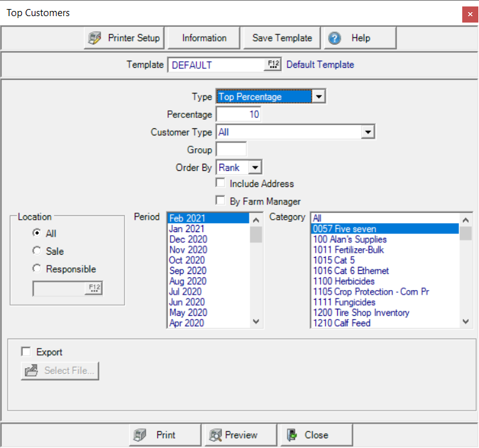Select the Sale location radio button
This screenshot has width=479, height=448.
click(37, 251)
